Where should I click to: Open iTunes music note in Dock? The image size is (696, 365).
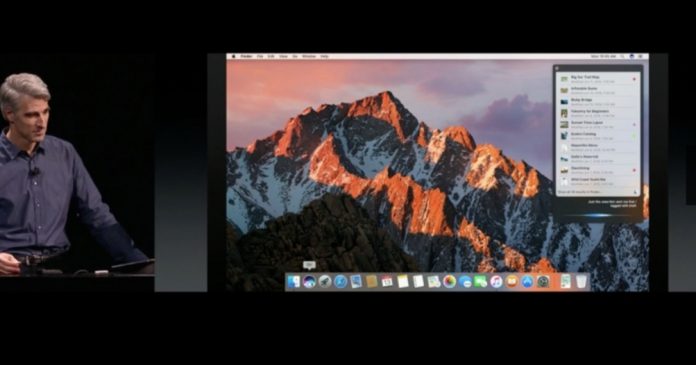[496, 282]
